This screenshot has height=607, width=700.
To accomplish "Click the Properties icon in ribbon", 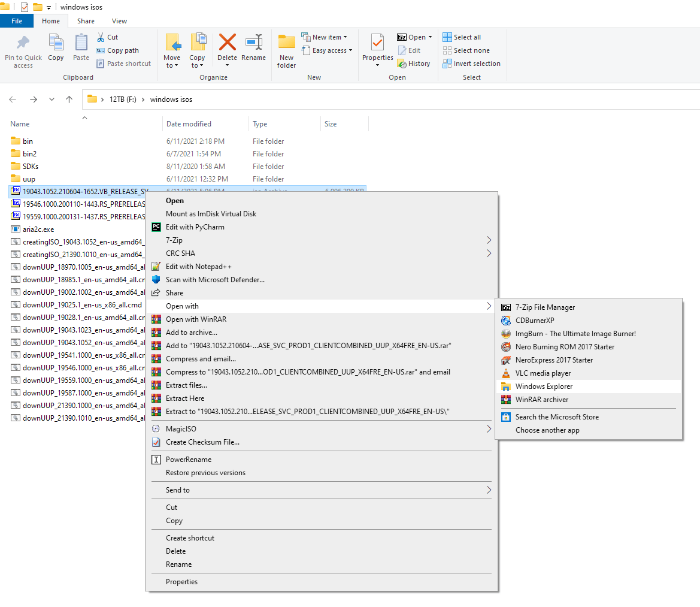I will click(x=377, y=44).
